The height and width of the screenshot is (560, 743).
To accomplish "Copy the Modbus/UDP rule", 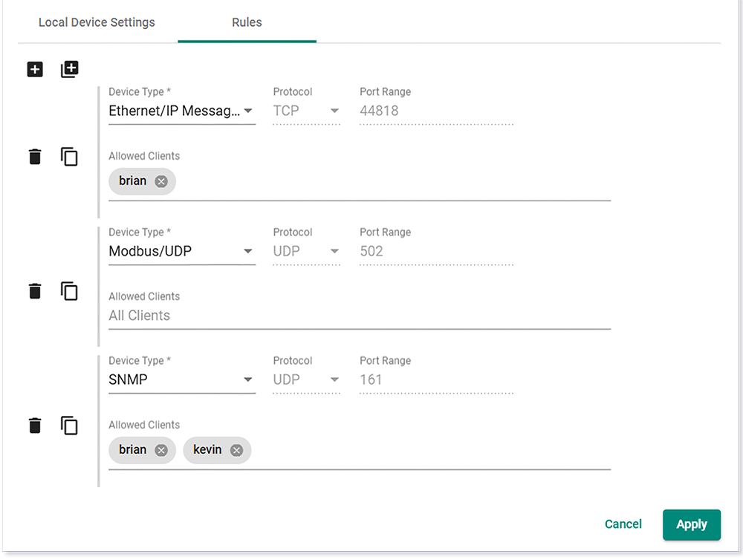I will (69, 290).
